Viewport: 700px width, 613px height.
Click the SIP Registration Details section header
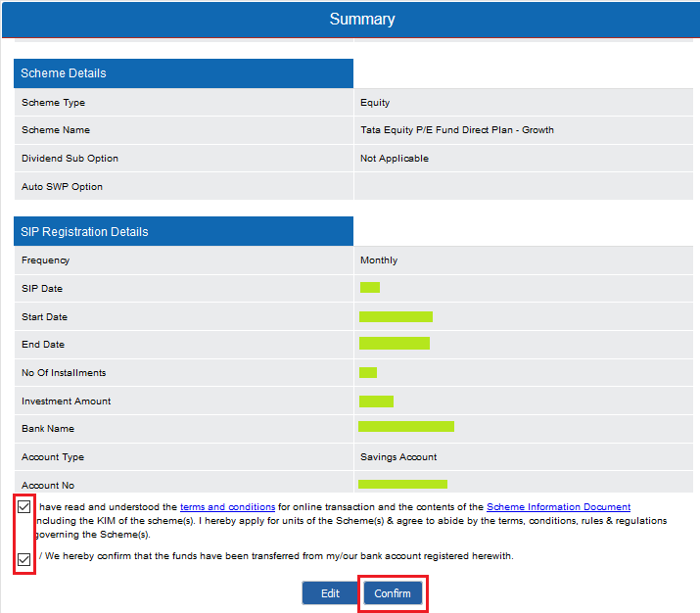[x=183, y=231]
